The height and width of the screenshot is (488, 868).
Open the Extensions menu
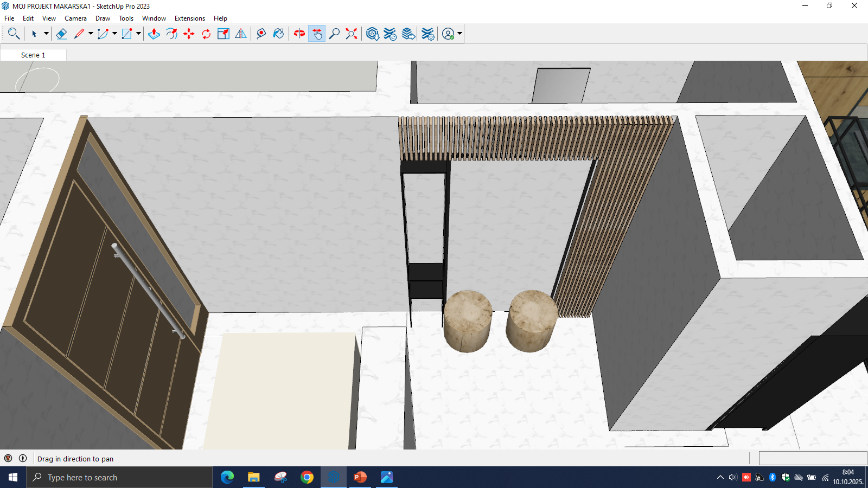(x=189, y=18)
